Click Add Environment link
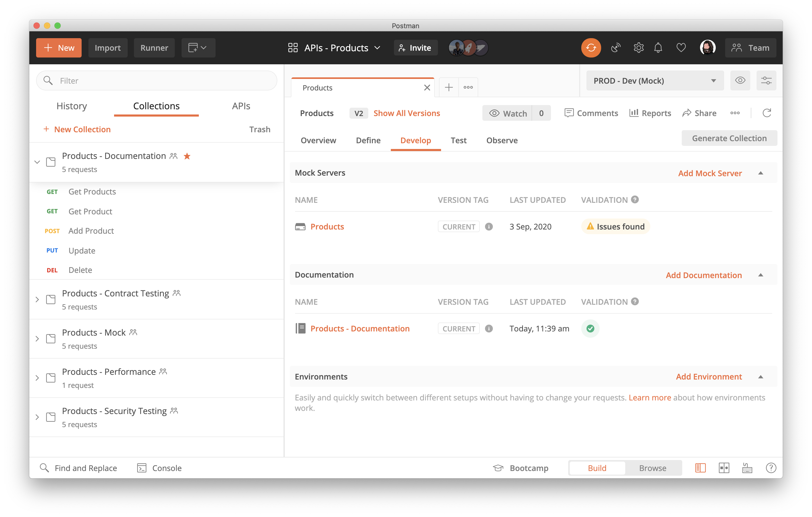Screen dimensions: 812x517 pyautogui.click(x=709, y=376)
